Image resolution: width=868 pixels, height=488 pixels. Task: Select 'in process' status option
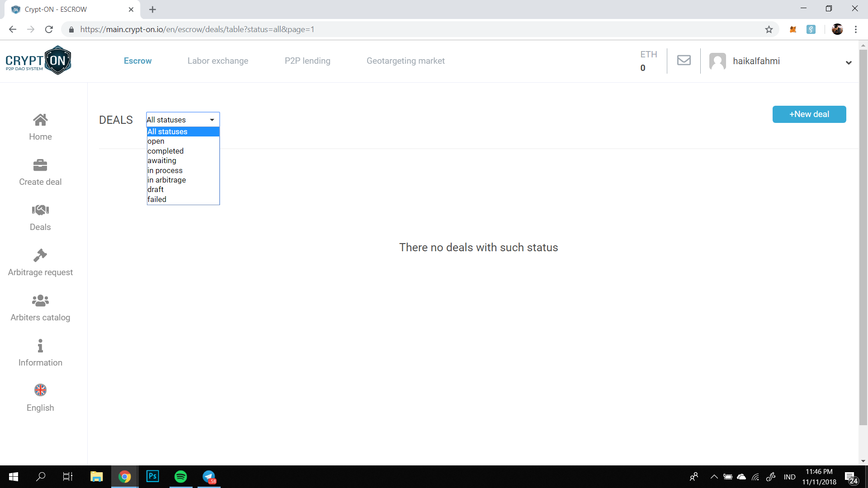[x=183, y=170]
